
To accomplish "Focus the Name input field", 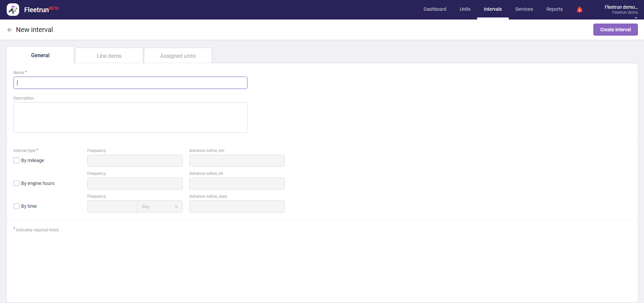I will tap(130, 83).
